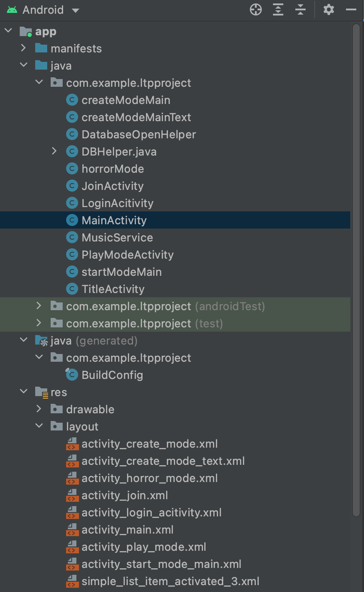Screen dimensions: 364x592
Task: Click the green Android robot icon
Action: coord(12,10)
